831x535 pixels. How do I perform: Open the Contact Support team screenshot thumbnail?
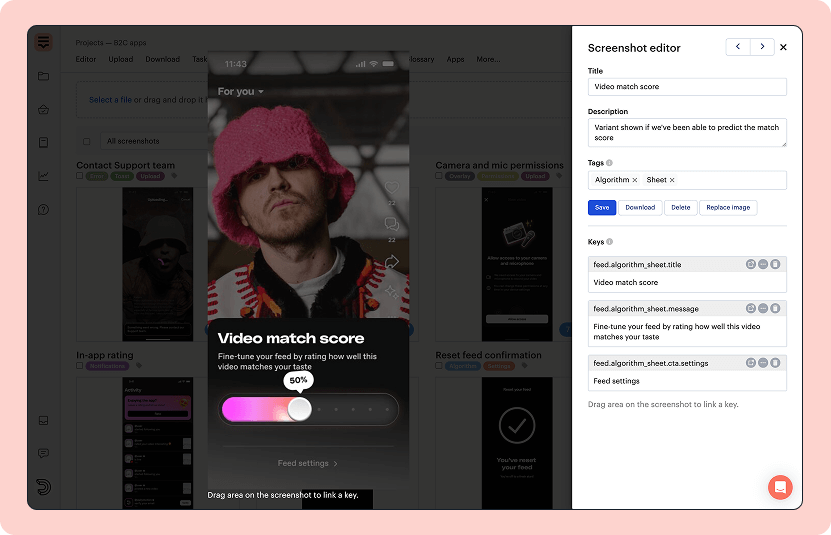(x=157, y=264)
